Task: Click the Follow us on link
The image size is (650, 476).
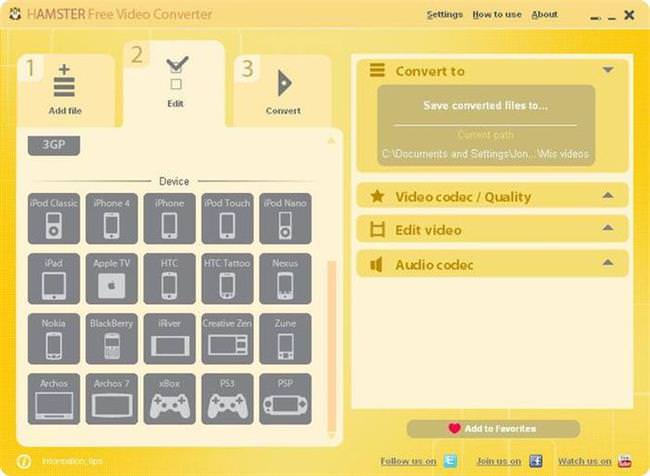Action: pos(408,461)
